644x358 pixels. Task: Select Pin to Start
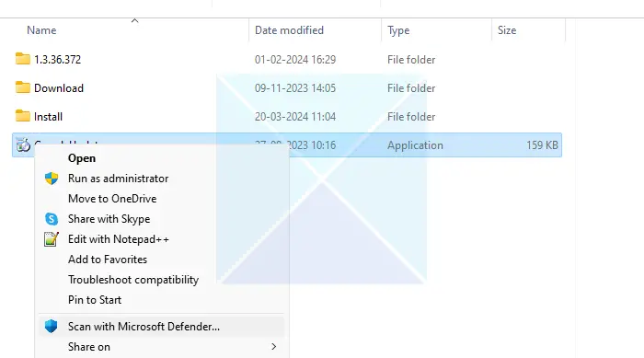(95, 300)
